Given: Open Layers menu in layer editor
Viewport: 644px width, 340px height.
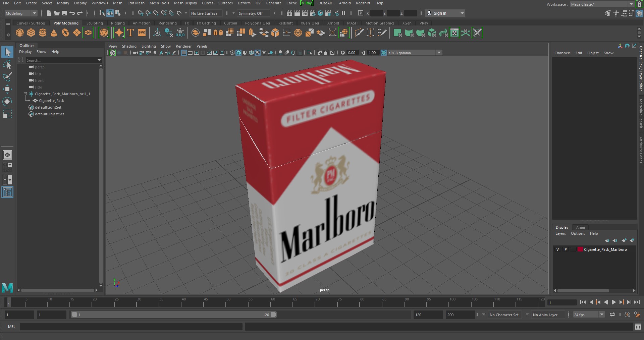Looking at the screenshot, I should coord(560,233).
